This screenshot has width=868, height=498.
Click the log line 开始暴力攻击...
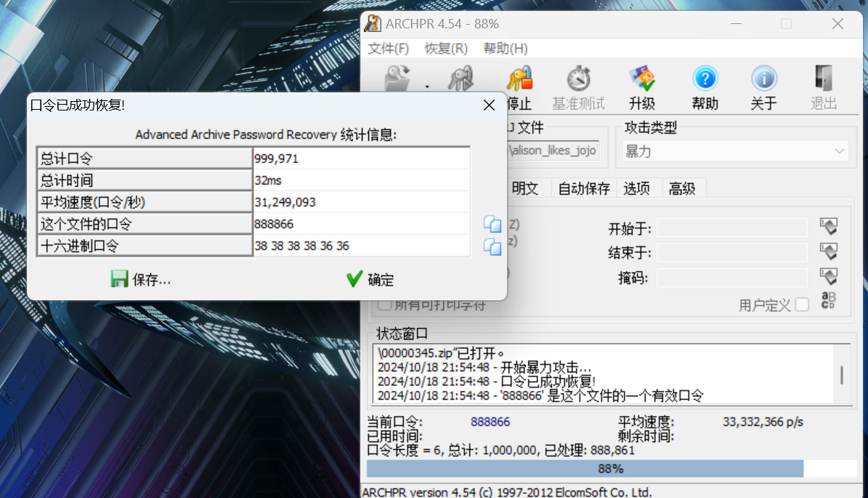click(x=484, y=367)
